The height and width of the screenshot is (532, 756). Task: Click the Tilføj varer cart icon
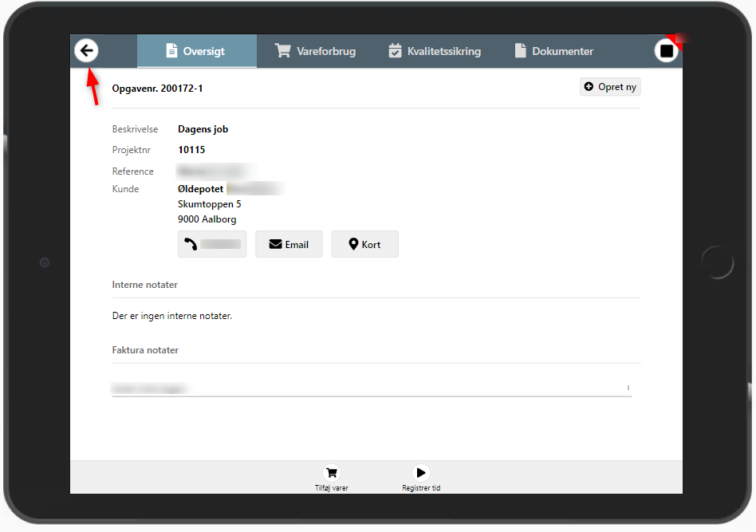332,472
